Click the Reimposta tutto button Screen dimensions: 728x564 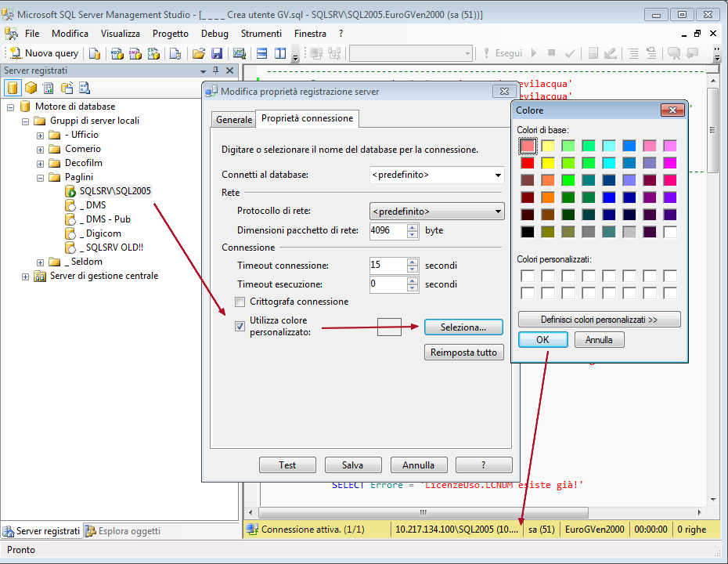tap(464, 352)
